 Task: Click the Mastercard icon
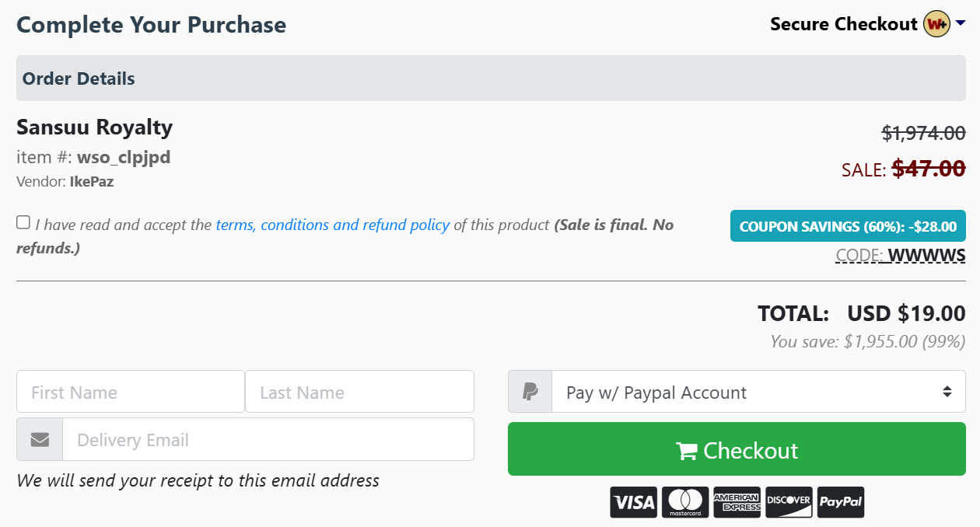tap(685, 503)
